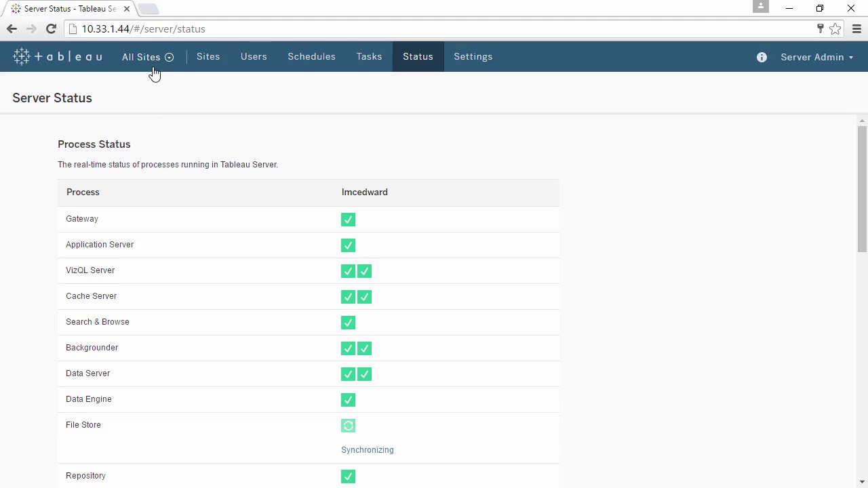Click the Process column header

[x=83, y=192]
